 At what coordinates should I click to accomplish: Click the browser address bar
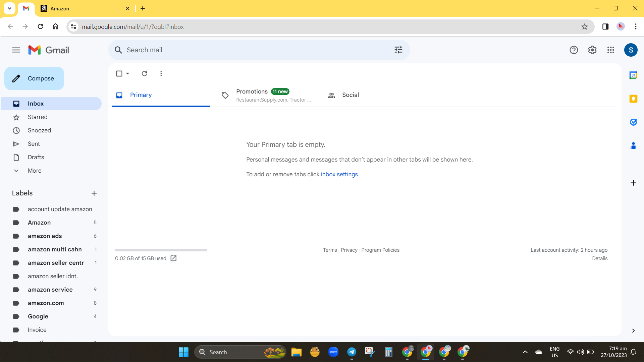click(x=330, y=26)
